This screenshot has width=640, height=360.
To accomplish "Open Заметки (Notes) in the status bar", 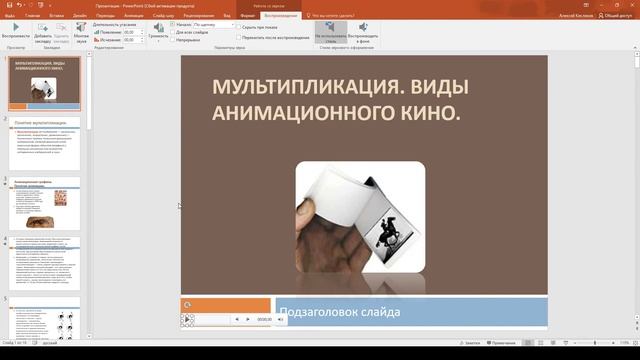I will point(470,343).
